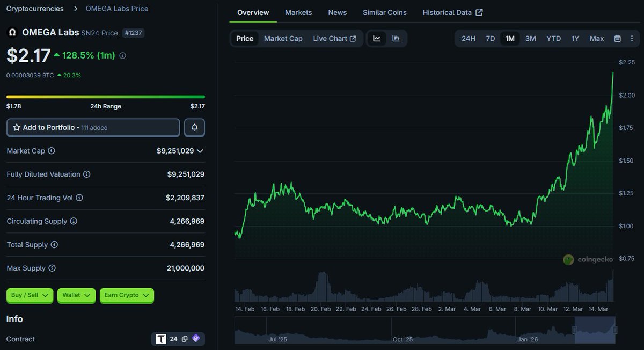Click info icon next to 128.5% change

(x=123, y=56)
